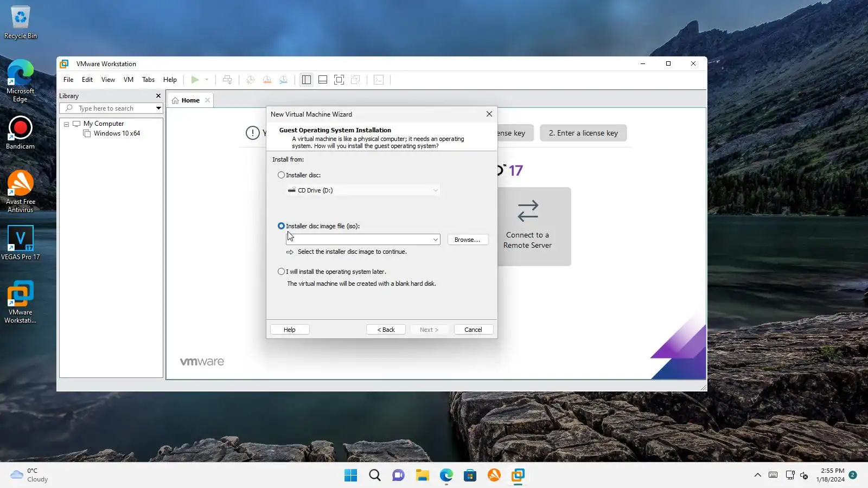Open the View menu
The height and width of the screenshot is (488, 868).
(x=108, y=80)
